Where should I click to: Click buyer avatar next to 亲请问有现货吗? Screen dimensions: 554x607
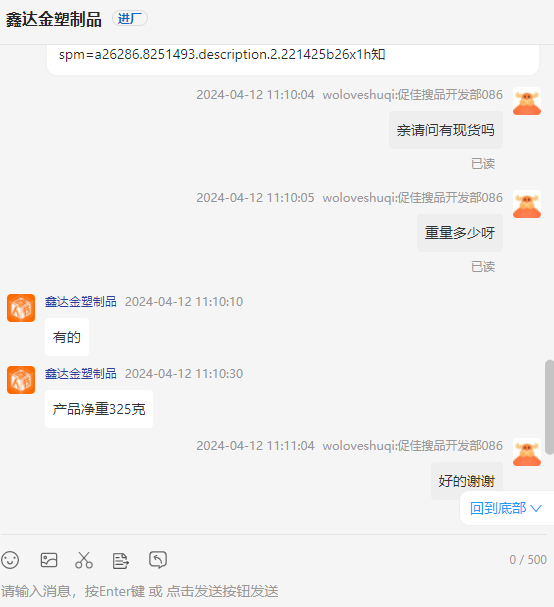pyautogui.click(x=527, y=101)
